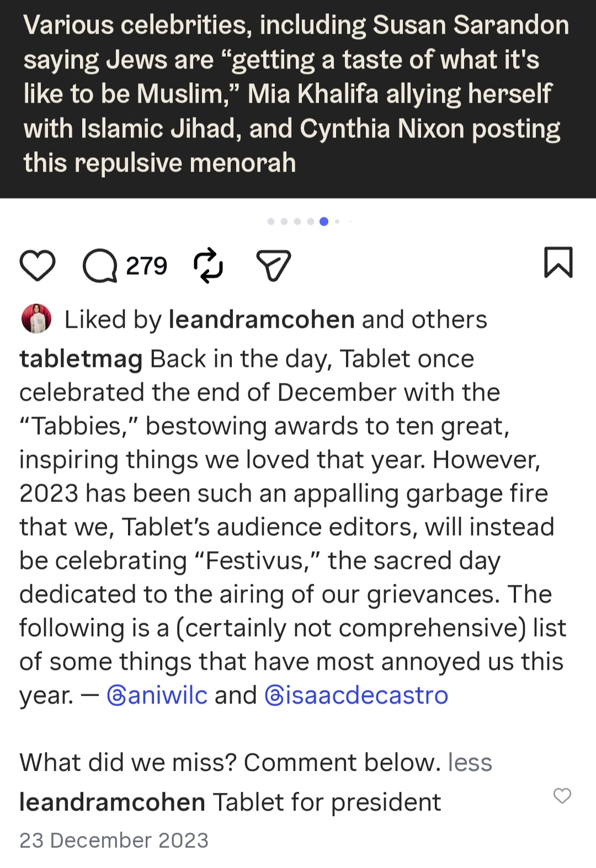Open Threads profile @isaacdecastro

pos(356,695)
